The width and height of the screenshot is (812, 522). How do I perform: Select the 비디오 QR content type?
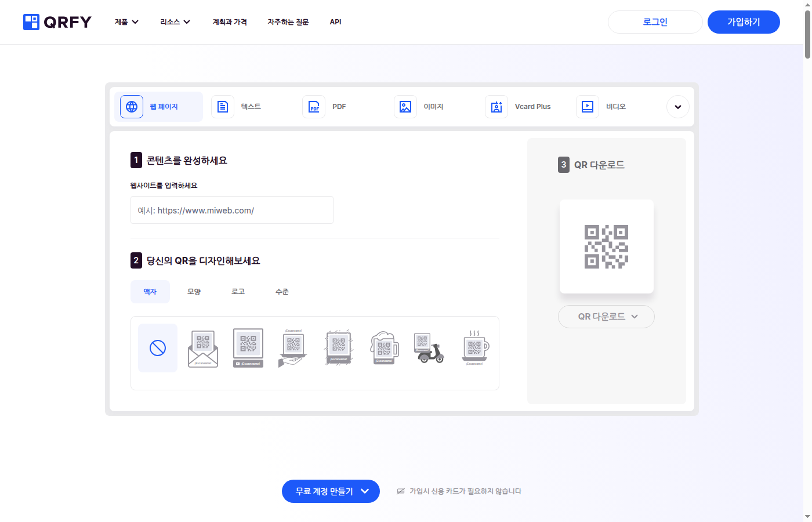(x=603, y=106)
